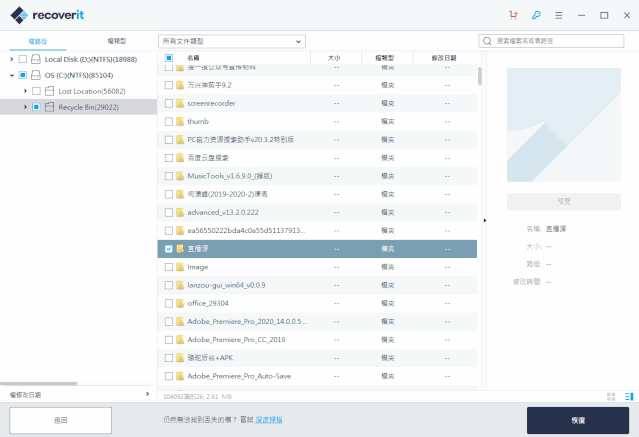Screen dimensions: 639x437
Task: Expand the Lost Location node
Action: pos(25,91)
